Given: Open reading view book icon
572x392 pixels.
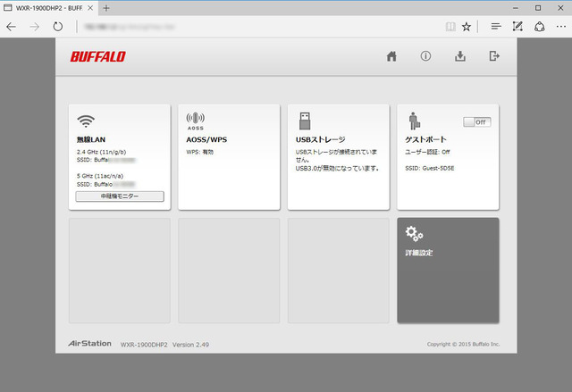Looking at the screenshot, I should point(450,27).
